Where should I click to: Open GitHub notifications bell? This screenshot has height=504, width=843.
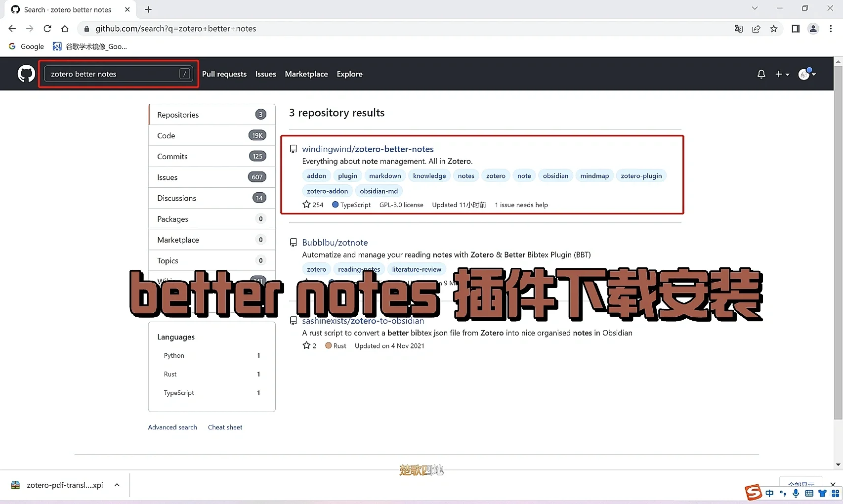click(761, 74)
